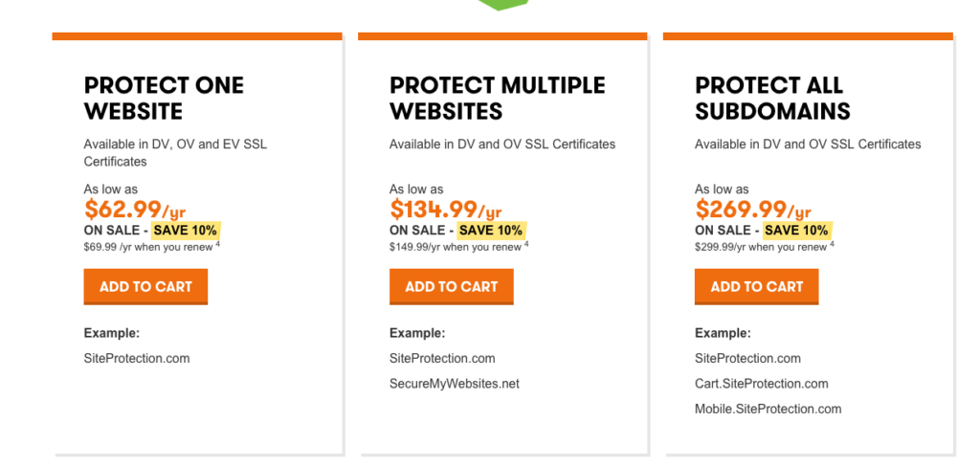
Task: Click Save 10% badge under $269.99 price
Action: 796,231
